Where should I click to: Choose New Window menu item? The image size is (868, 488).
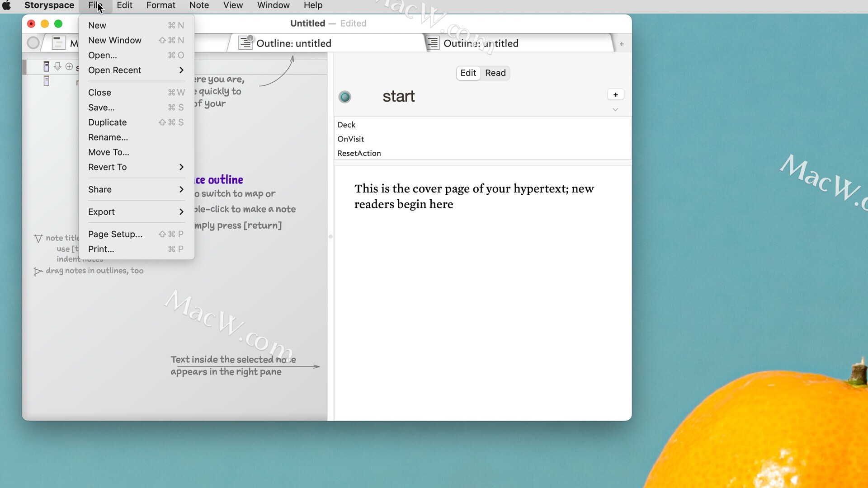[136, 40]
